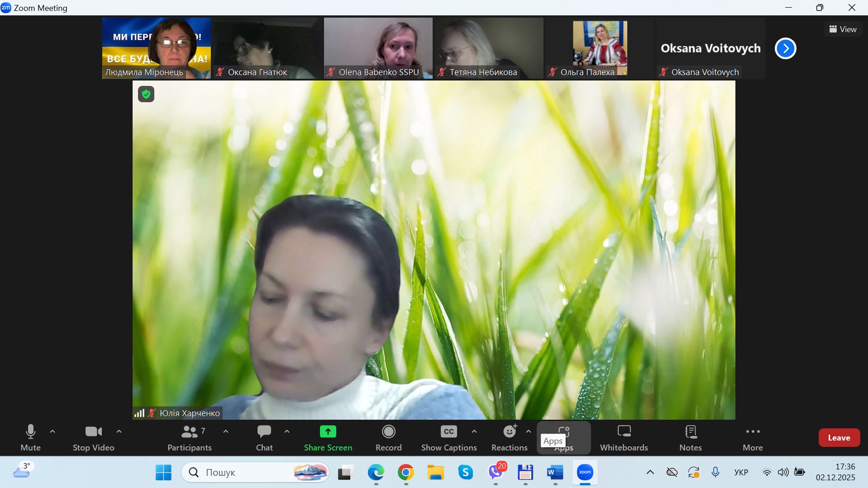Expand video options arrow beside Stop Video
This screenshot has width=868, height=488.
pos(119,432)
